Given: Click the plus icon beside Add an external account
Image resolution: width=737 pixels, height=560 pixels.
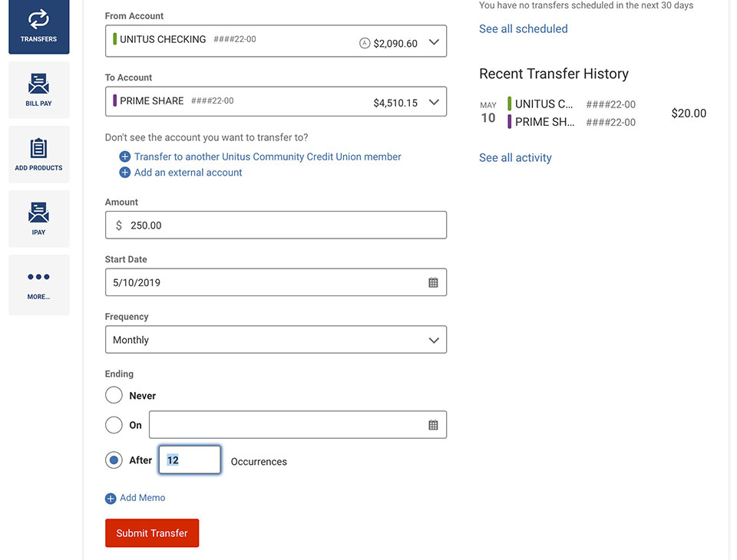Looking at the screenshot, I should point(124,173).
